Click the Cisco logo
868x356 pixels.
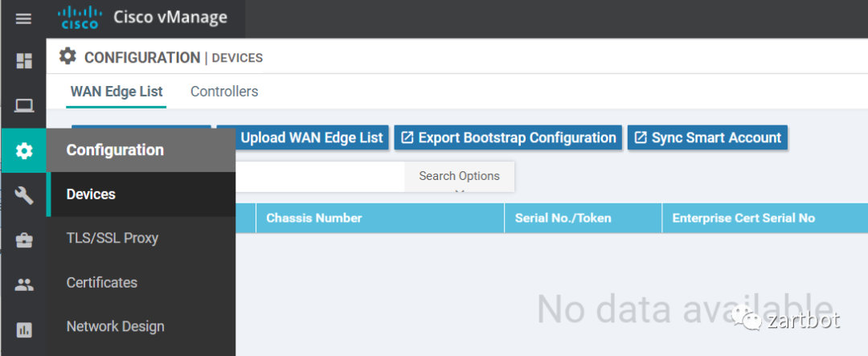coord(79,17)
